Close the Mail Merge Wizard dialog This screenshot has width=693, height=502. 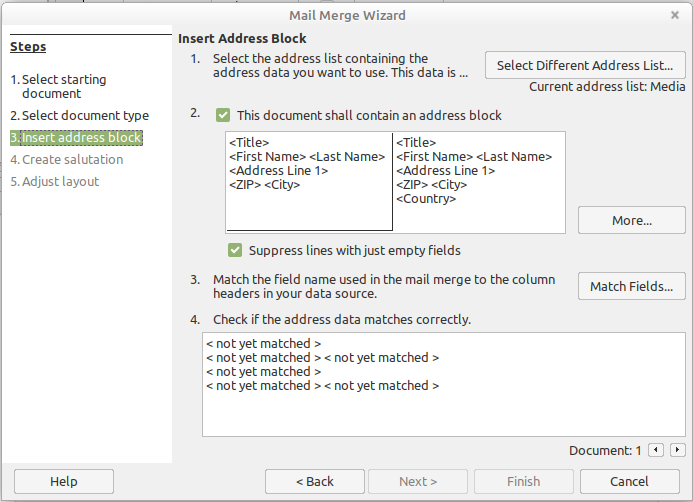pos(674,15)
